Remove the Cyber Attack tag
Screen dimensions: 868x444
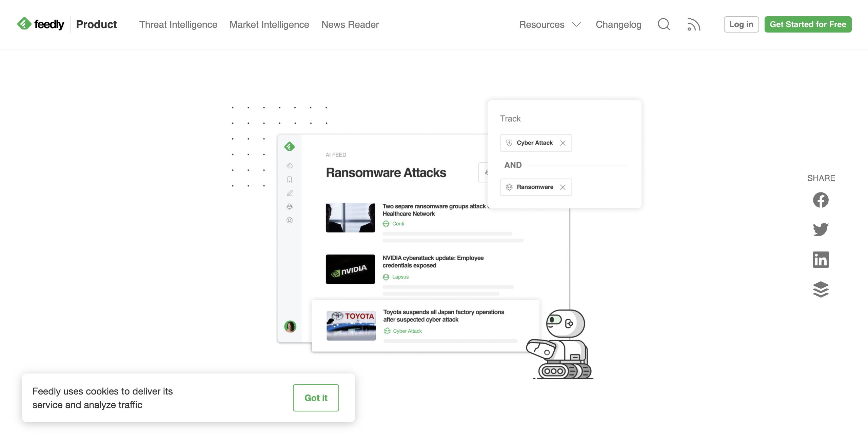(563, 143)
